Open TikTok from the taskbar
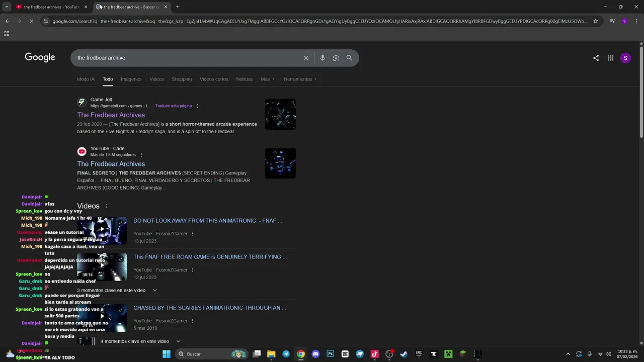The width and height of the screenshot is (644, 362). 374,354
